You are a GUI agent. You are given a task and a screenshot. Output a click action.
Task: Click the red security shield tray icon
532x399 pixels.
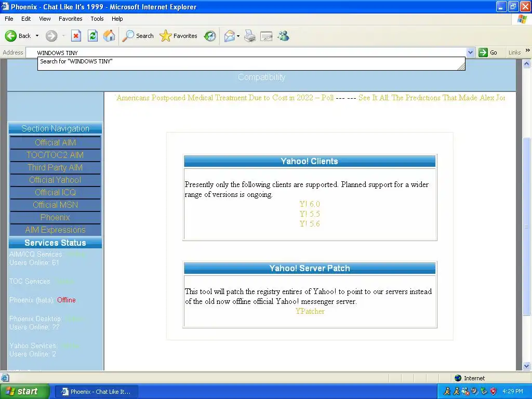point(494,391)
